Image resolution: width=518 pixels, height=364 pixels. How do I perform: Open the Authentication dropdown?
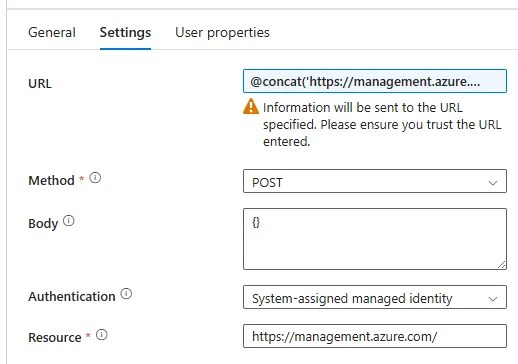(375, 297)
